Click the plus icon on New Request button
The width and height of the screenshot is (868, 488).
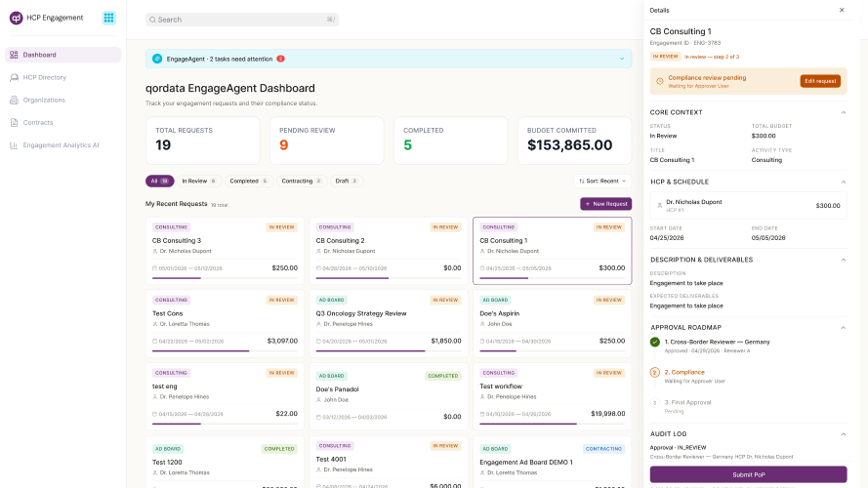click(588, 204)
